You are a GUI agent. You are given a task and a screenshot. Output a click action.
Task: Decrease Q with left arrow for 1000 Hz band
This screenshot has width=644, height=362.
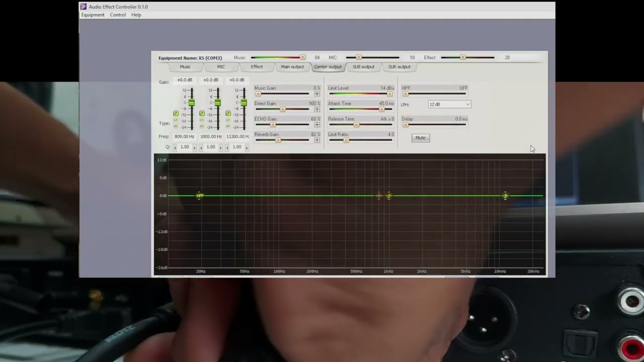[201, 147]
